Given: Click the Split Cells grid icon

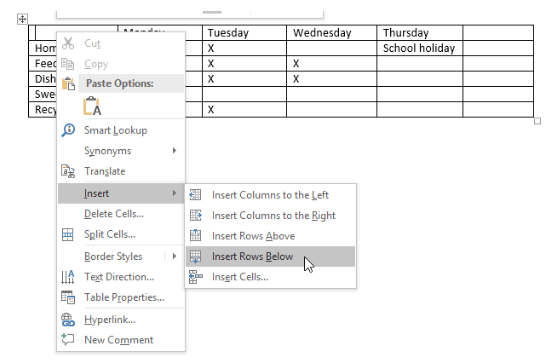Looking at the screenshot, I should click(68, 235).
